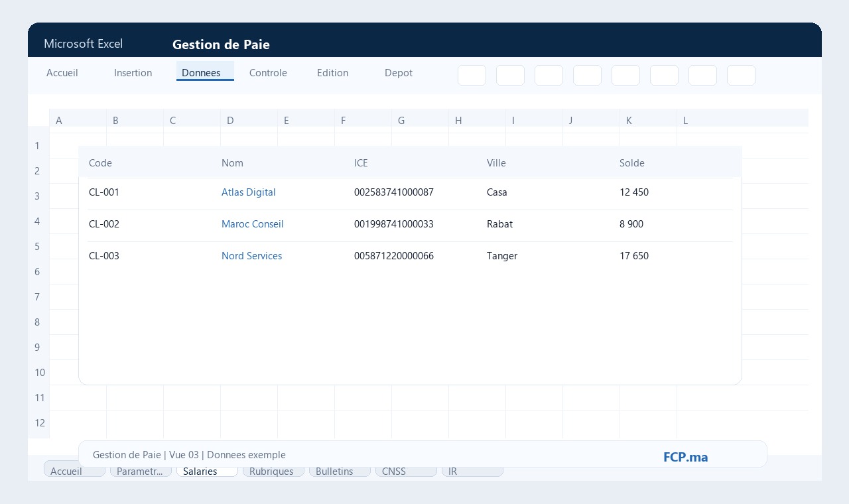Click the Gestion de Paie title

(221, 44)
